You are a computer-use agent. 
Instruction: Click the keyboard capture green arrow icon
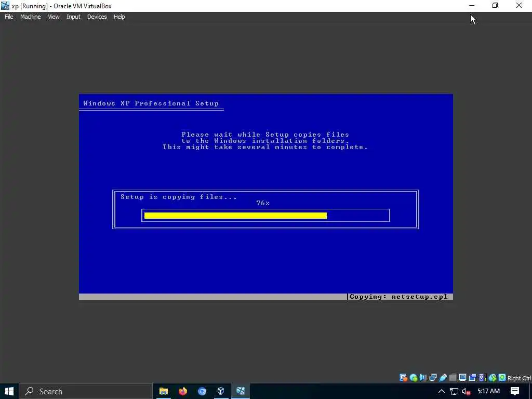[x=502, y=378]
